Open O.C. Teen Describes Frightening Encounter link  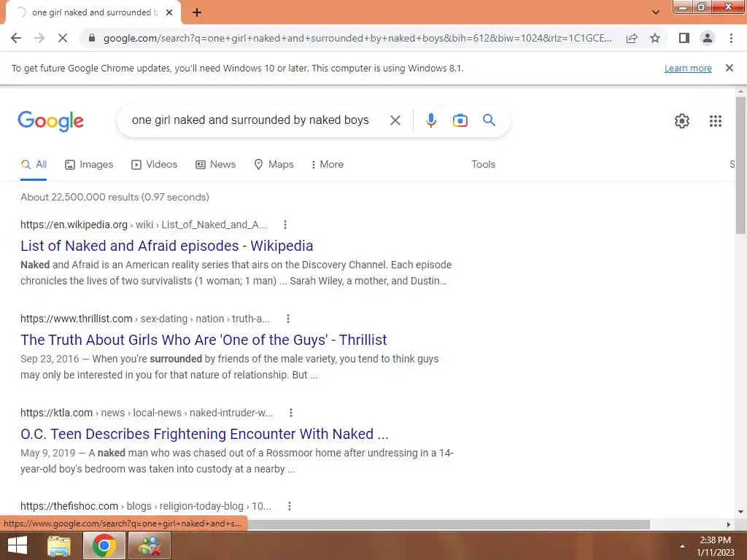click(204, 434)
